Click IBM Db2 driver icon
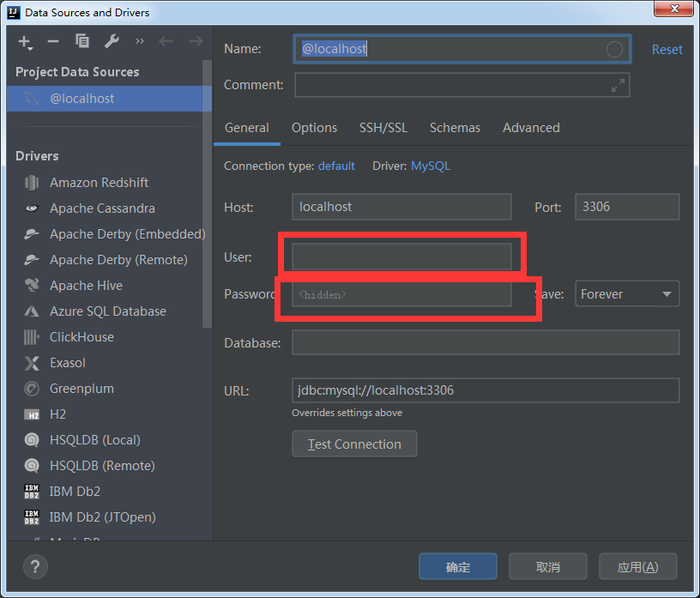 (x=32, y=492)
